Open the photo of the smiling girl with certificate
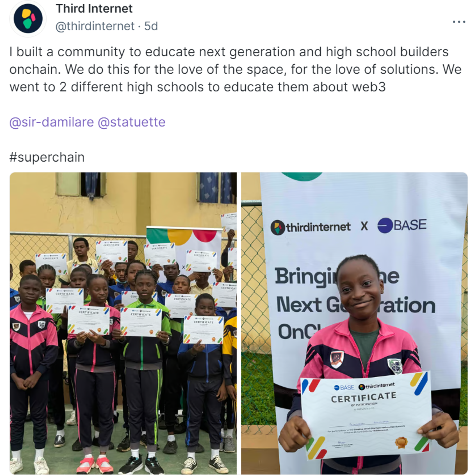This screenshot has width=476, height=476. tap(354, 323)
